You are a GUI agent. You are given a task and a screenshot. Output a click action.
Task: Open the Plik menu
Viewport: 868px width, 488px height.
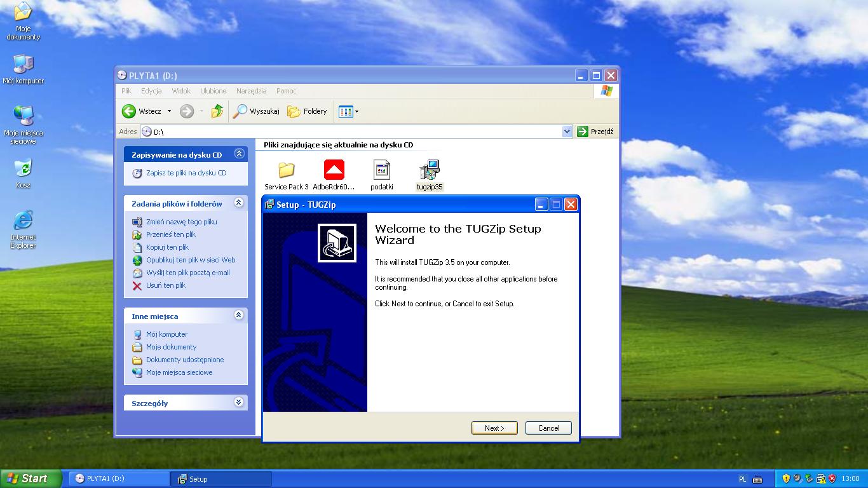pos(126,91)
